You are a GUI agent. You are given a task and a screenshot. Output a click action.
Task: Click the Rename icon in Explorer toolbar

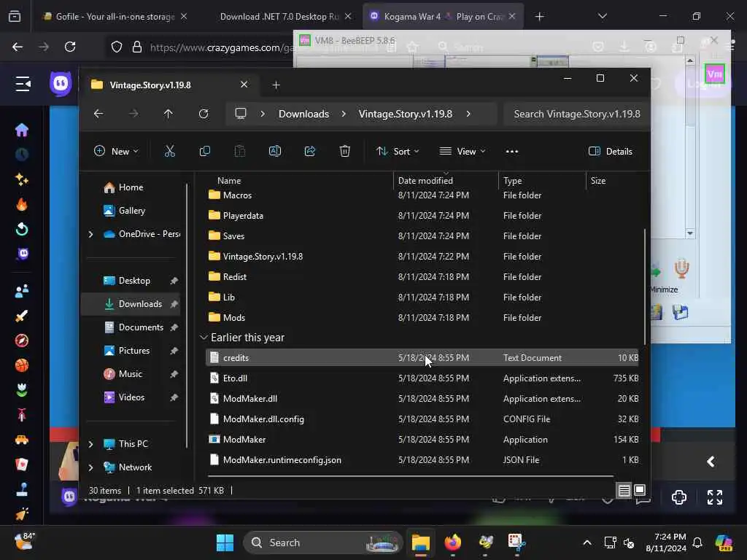pos(275,152)
